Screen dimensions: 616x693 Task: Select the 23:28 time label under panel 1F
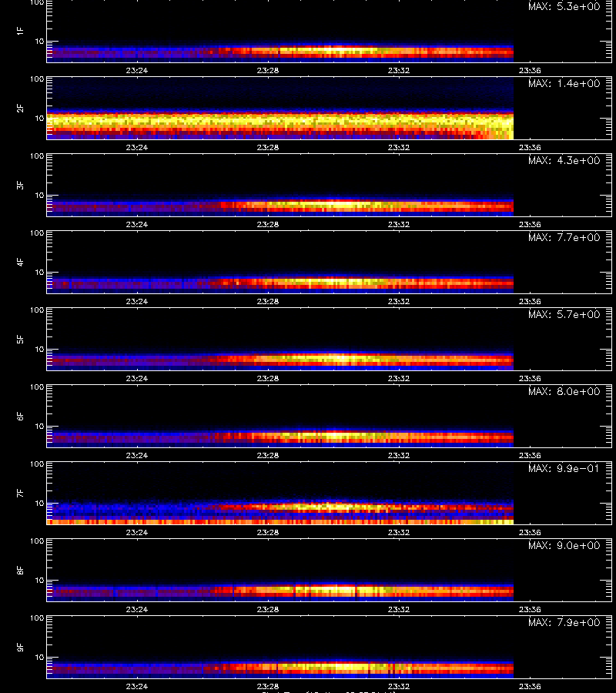268,70
